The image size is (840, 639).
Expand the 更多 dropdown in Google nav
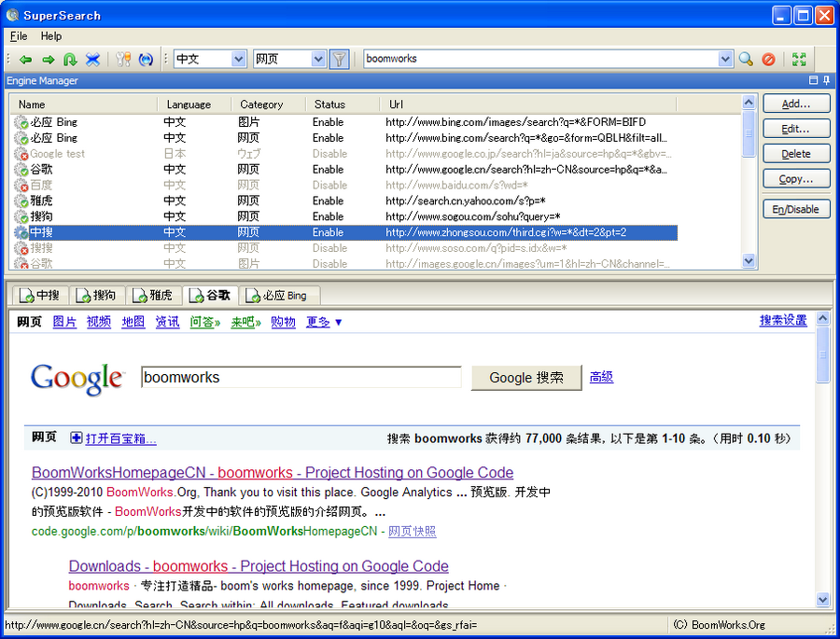tap(324, 322)
